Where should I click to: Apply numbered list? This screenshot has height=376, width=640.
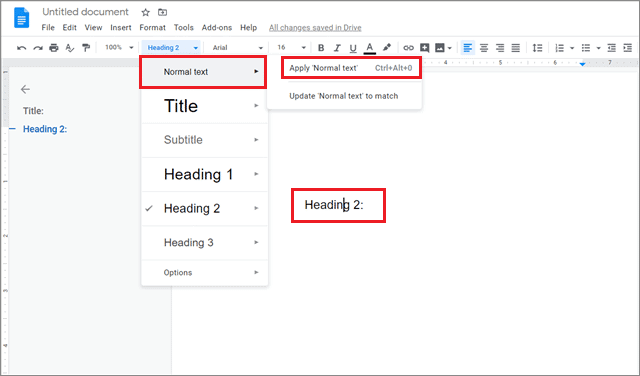tap(560, 48)
